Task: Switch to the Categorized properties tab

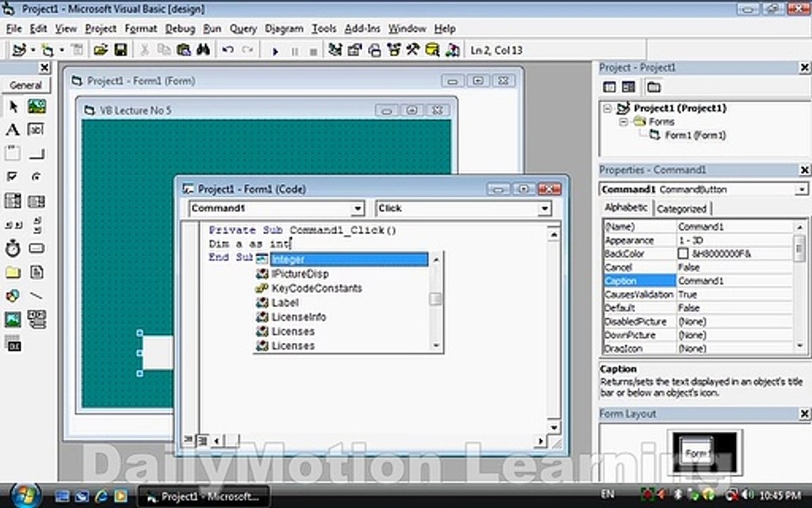Action: point(682,209)
